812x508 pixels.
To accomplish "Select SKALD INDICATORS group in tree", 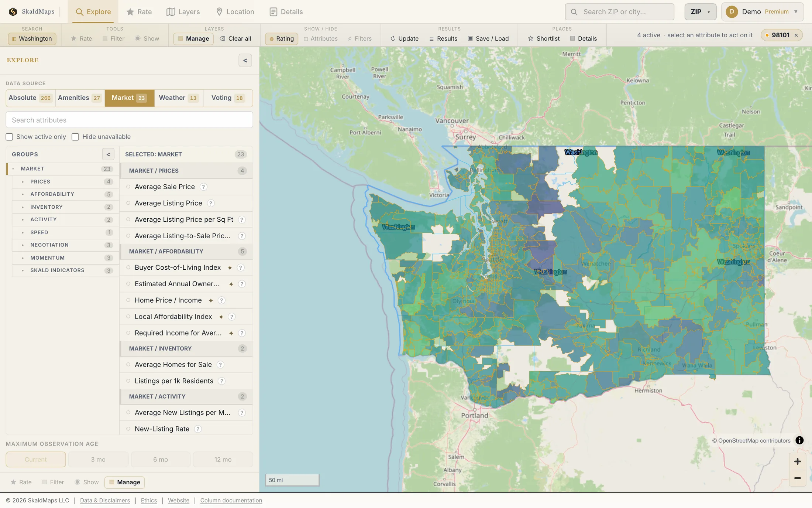I will 65,270.
